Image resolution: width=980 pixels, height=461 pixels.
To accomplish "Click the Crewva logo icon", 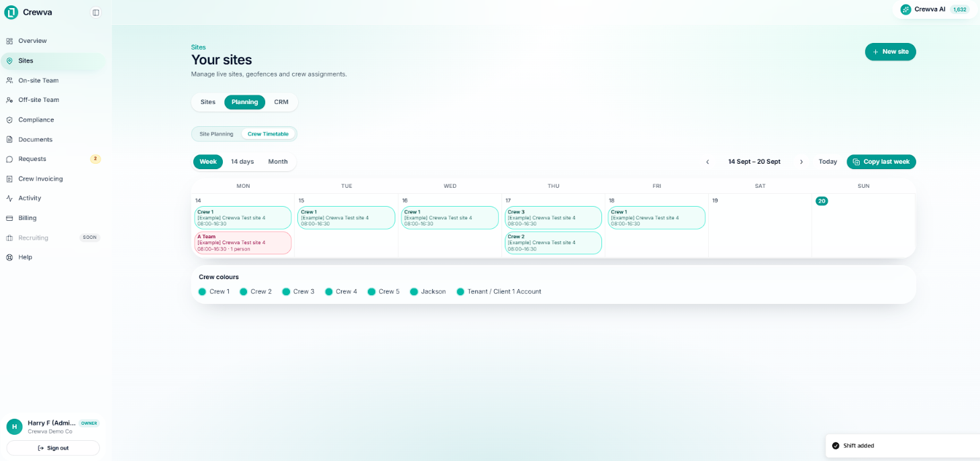I will click(x=11, y=12).
